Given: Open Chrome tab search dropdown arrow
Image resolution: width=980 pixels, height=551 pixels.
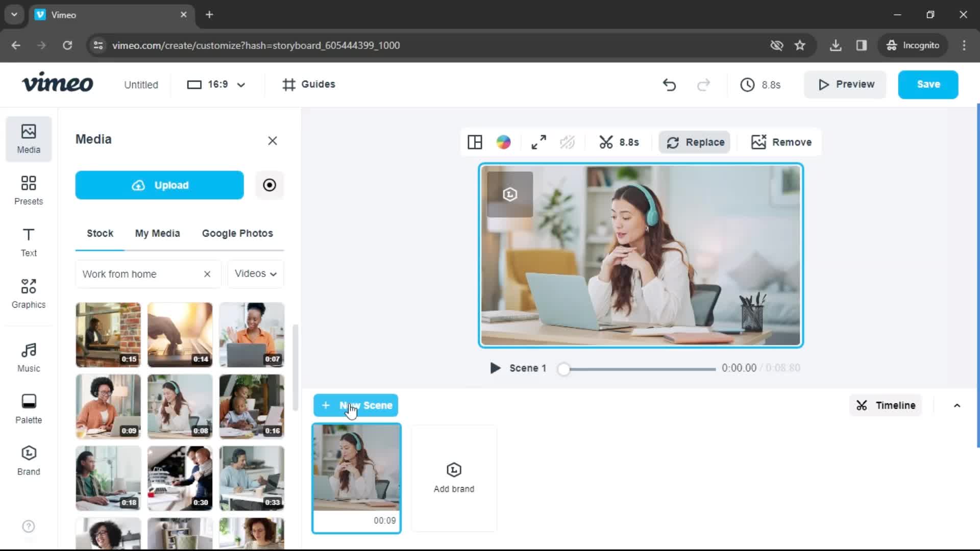Looking at the screenshot, I should click(14, 15).
